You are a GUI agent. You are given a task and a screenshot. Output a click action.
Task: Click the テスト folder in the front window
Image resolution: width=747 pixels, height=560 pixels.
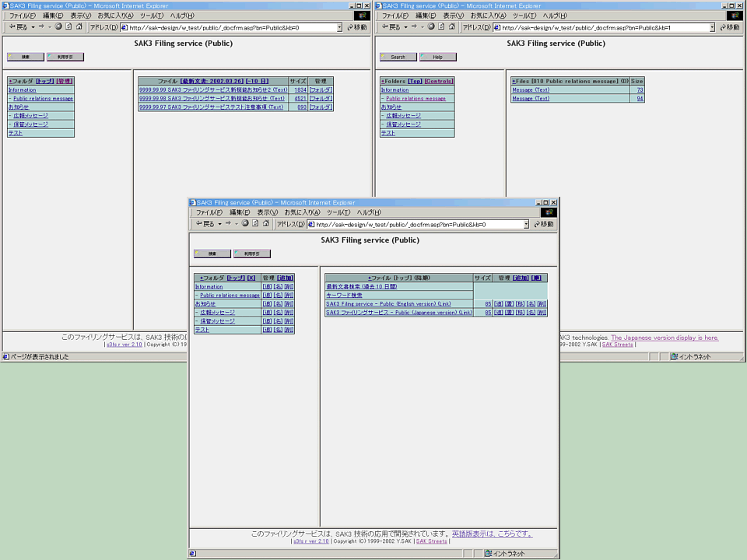coord(202,330)
